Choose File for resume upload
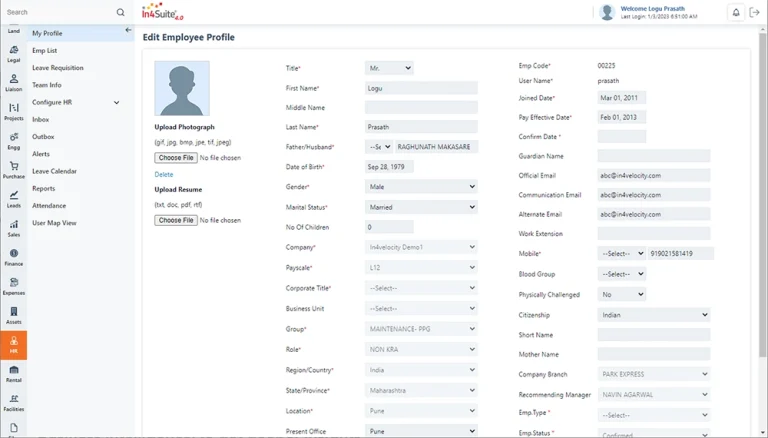Image resolution: width=768 pixels, height=438 pixels. pyautogui.click(x=176, y=220)
